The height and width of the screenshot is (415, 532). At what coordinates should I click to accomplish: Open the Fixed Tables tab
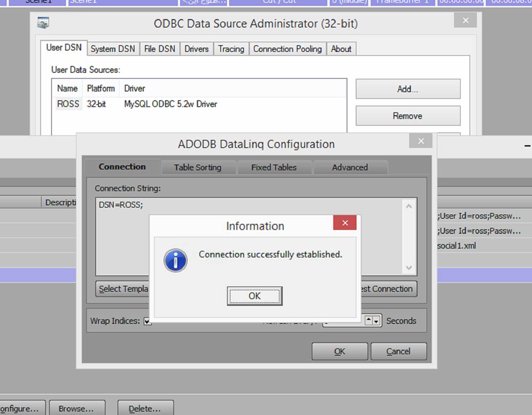pos(274,167)
